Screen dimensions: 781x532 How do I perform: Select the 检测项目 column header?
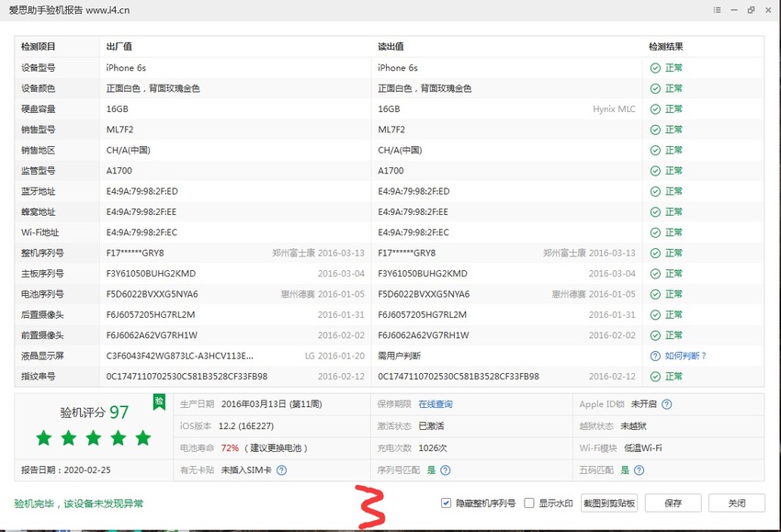pyautogui.click(x=39, y=47)
